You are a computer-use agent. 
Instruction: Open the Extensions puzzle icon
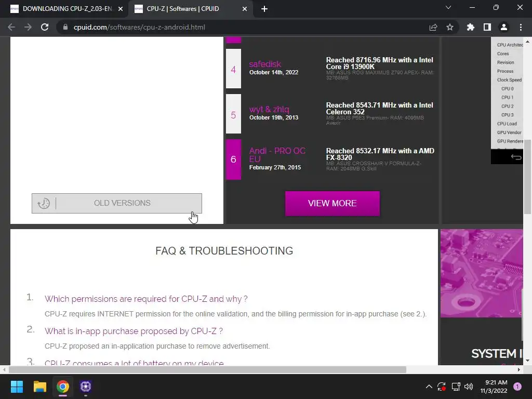pos(471,27)
